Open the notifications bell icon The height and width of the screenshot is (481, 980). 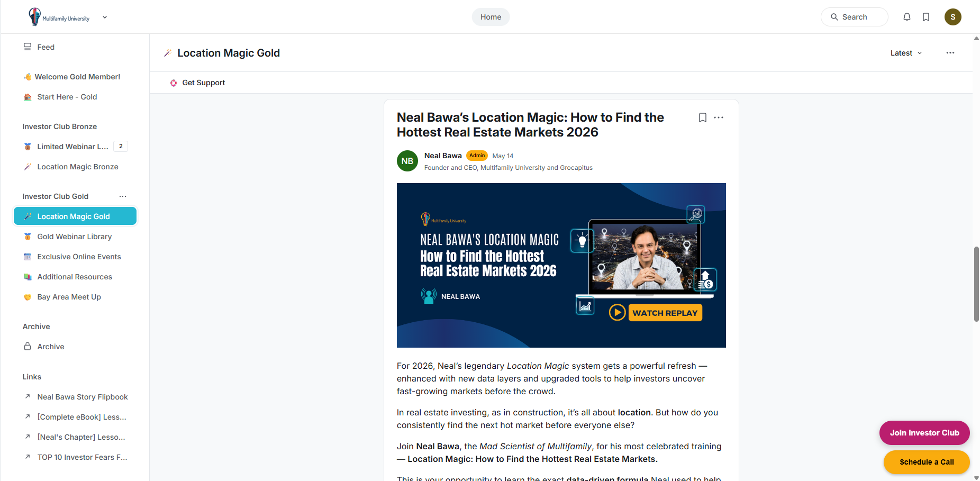click(x=907, y=17)
